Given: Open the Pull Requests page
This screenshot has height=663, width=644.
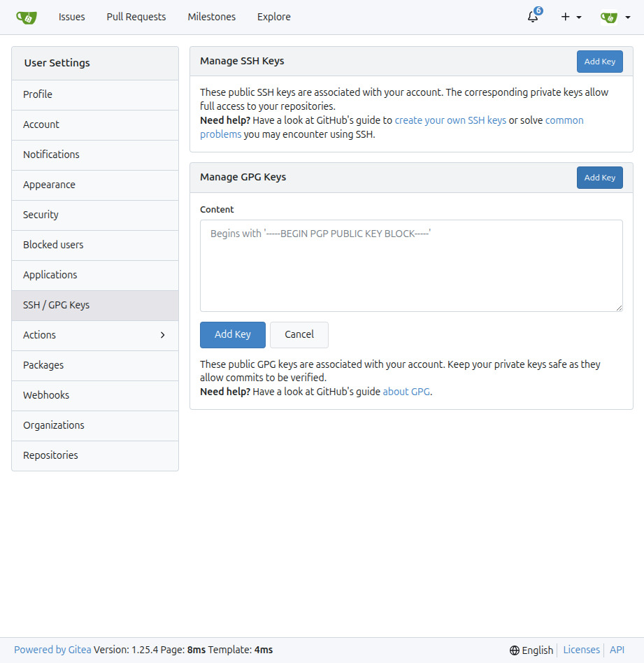Looking at the screenshot, I should pyautogui.click(x=136, y=17).
